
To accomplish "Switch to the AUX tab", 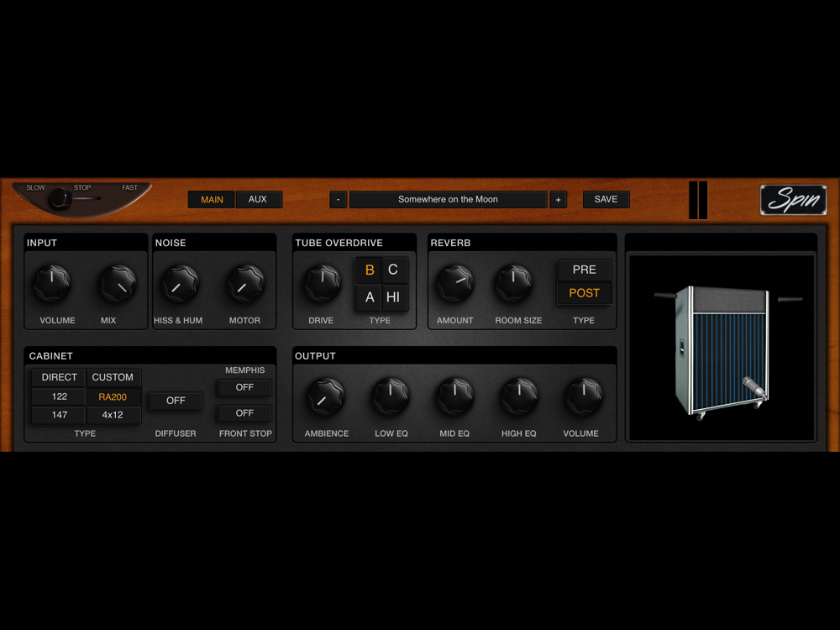I will 258,199.
